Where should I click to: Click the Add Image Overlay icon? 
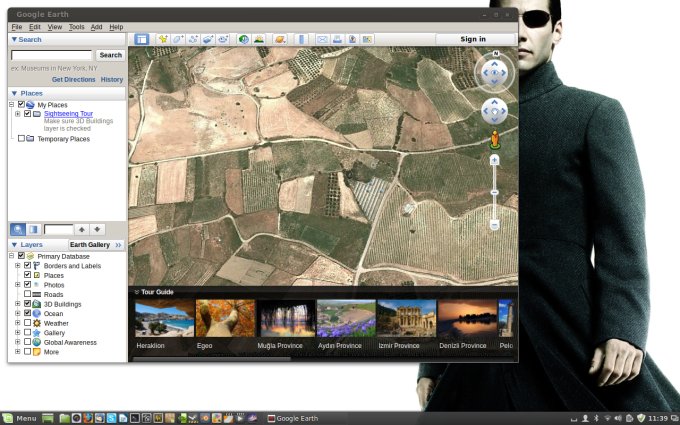pyautogui.click(x=209, y=39)
